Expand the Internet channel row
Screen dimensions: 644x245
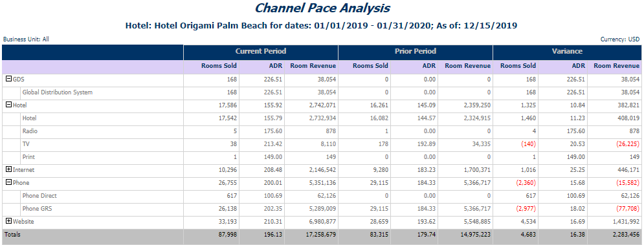tap(8, 169)
